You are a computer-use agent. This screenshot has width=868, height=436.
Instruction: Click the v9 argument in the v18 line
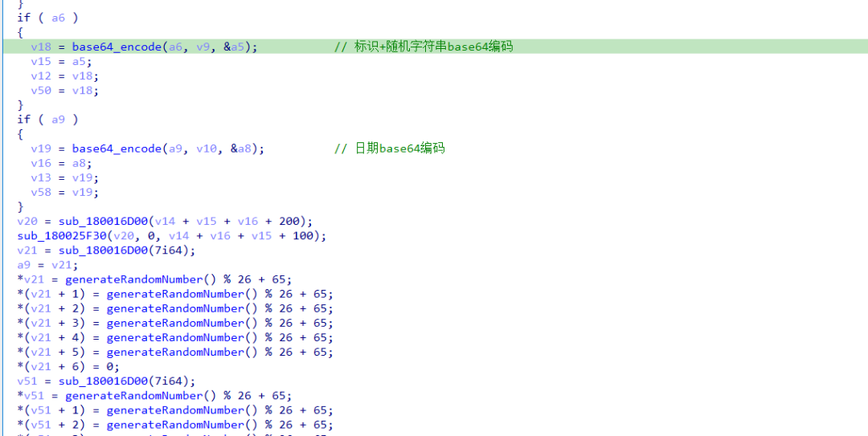coord(203,47)
